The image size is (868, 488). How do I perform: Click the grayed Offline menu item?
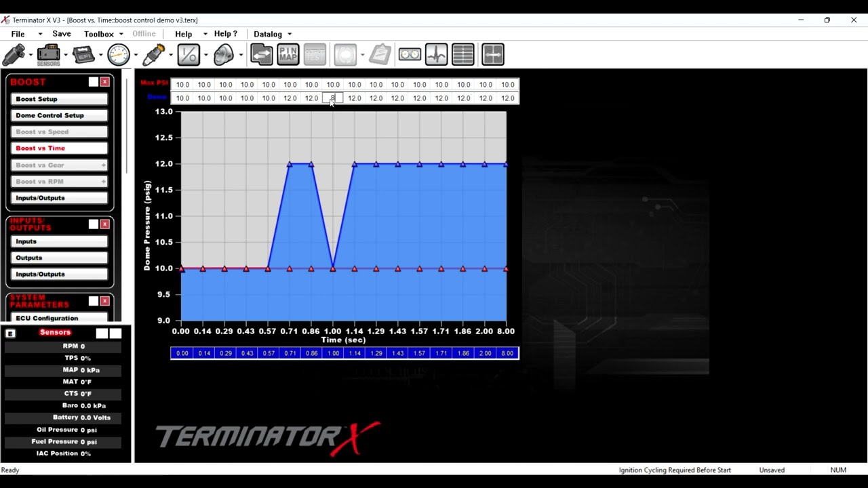(144, 34)
